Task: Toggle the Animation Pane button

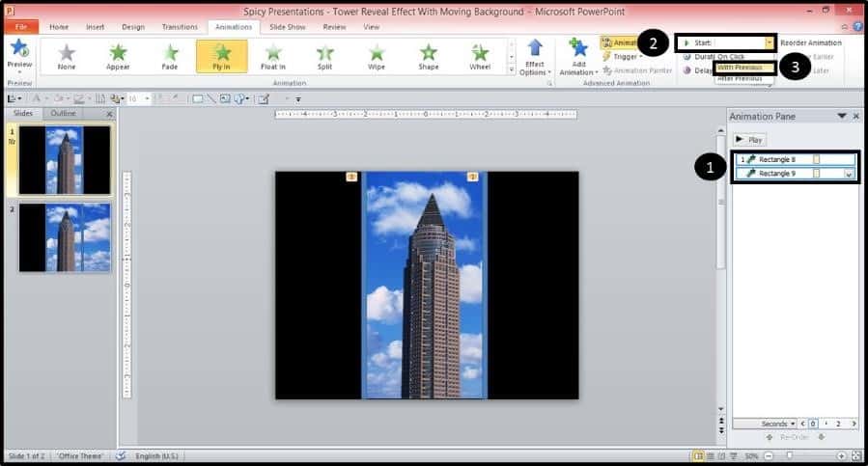Action: tap(619, 42)
